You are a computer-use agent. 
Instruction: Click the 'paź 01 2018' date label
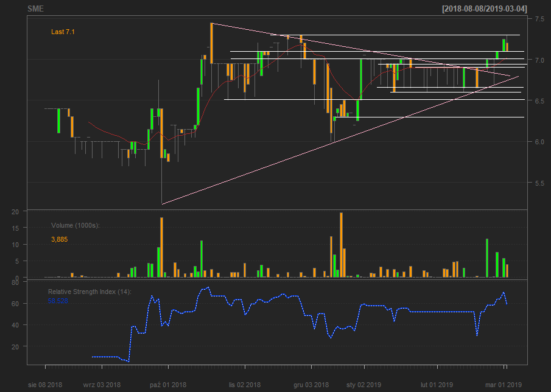click(168, 385)
